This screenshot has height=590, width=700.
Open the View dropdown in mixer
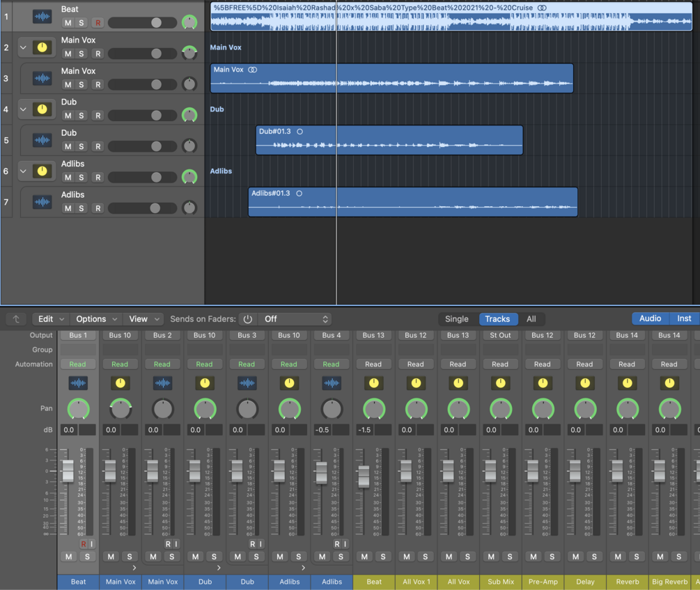143,319
